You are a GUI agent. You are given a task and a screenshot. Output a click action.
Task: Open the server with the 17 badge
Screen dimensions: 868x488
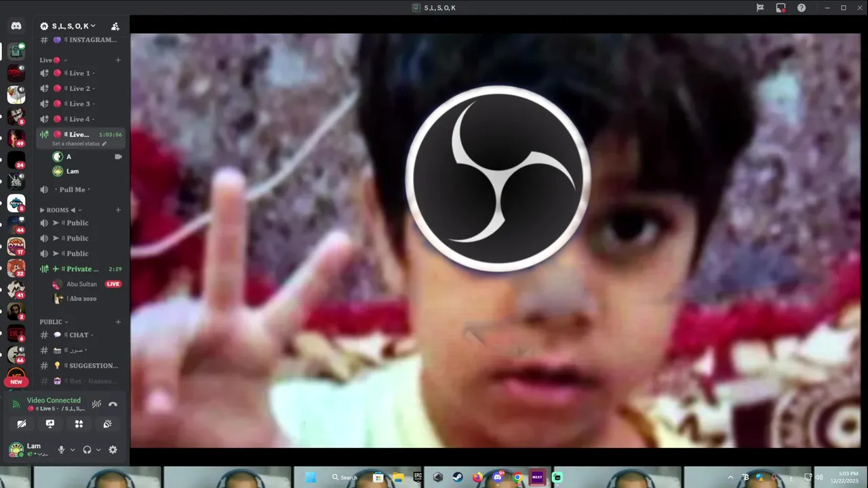pos(16,247)
